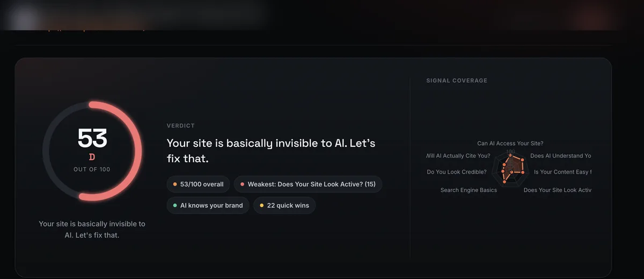Select the "AI knows your brand" chip
Screen dimensions: 644x279
coord(208,205)
